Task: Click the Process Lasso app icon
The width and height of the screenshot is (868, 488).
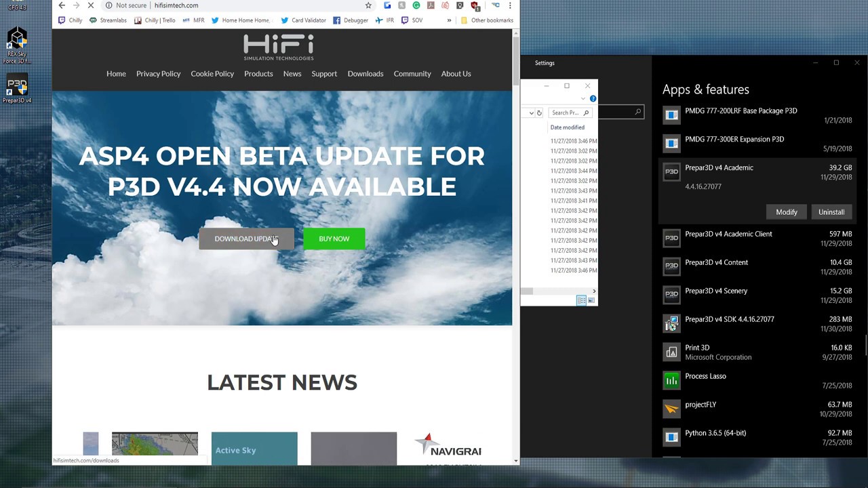Action: 671,380
